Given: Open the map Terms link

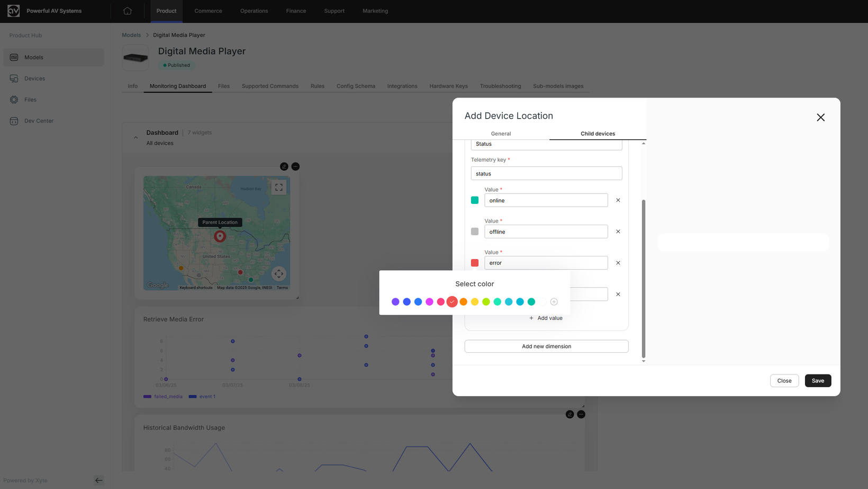Looking at the screenshot, I should click(x=282, y=288).
